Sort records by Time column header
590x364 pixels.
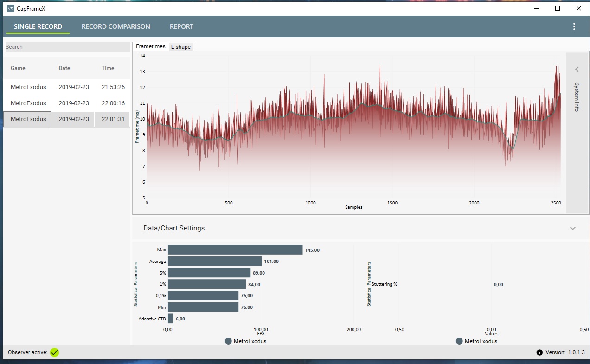click(108, 68)
